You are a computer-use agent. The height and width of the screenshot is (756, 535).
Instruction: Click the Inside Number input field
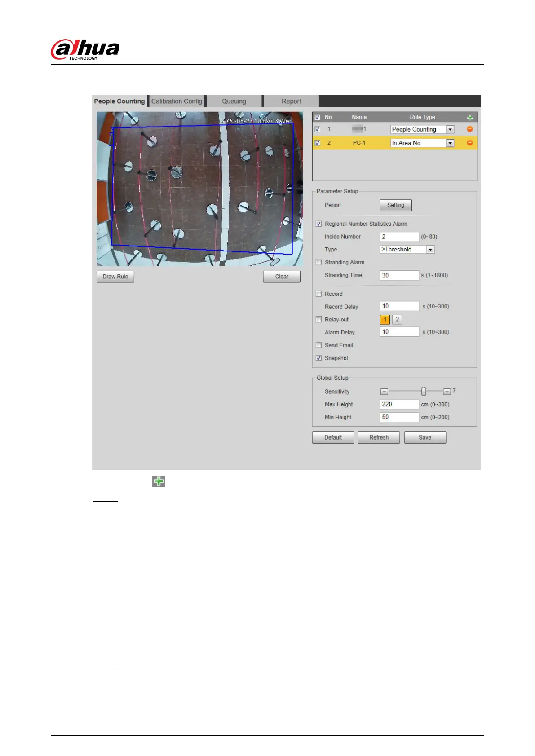[399, 237]
